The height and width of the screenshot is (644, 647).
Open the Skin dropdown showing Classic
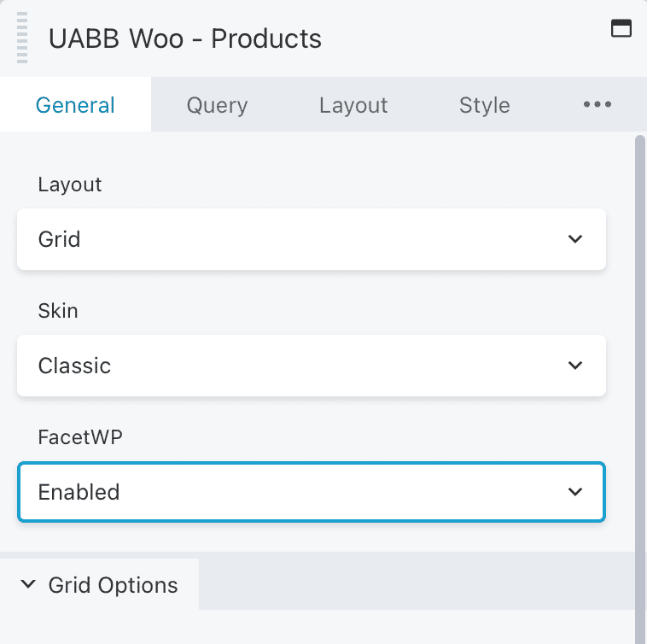[312, 366]
